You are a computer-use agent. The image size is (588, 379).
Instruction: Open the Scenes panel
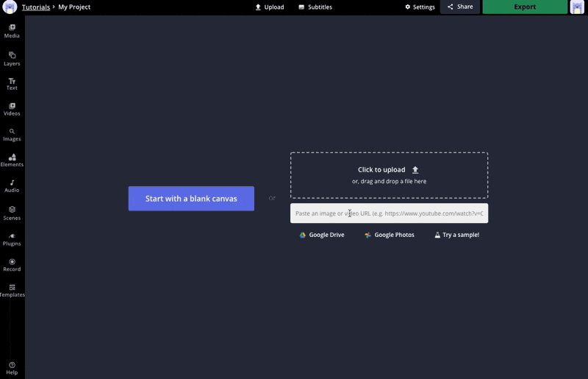point(12,213)
